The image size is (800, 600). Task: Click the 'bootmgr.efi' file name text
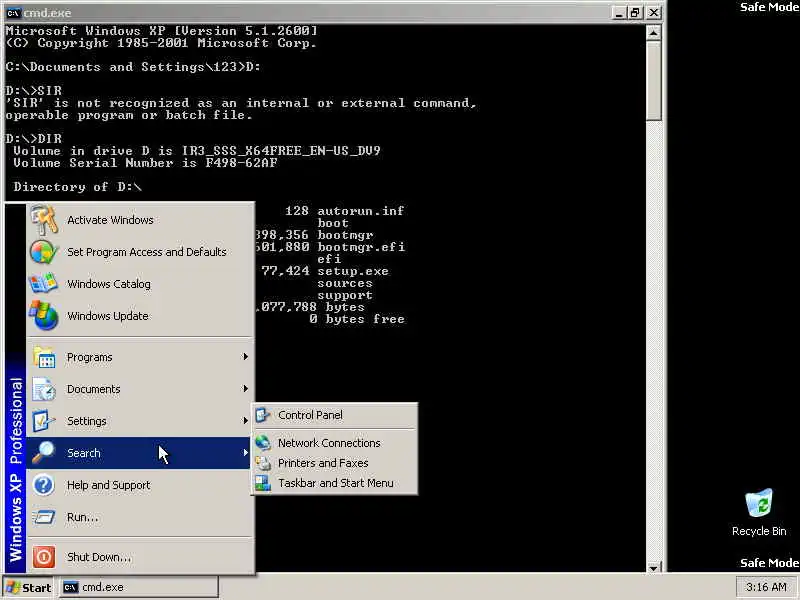pos(361,247)
